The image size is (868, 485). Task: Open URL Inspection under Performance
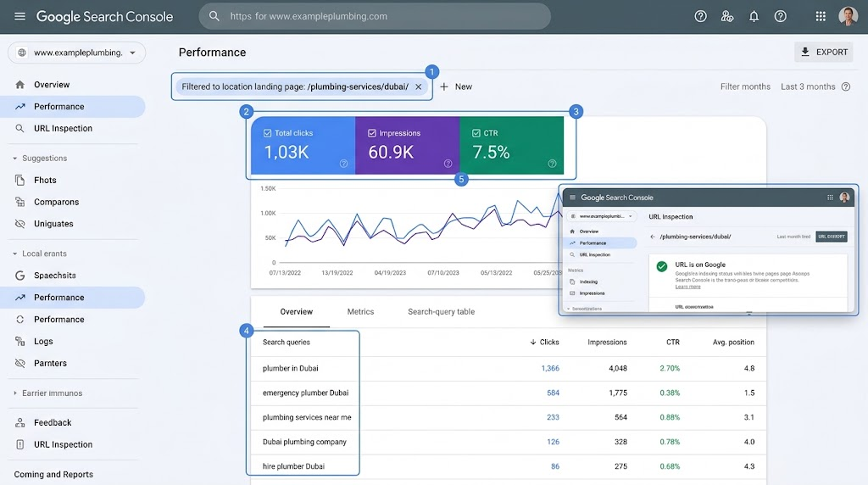pyautogui.click(x=63, y=128)
